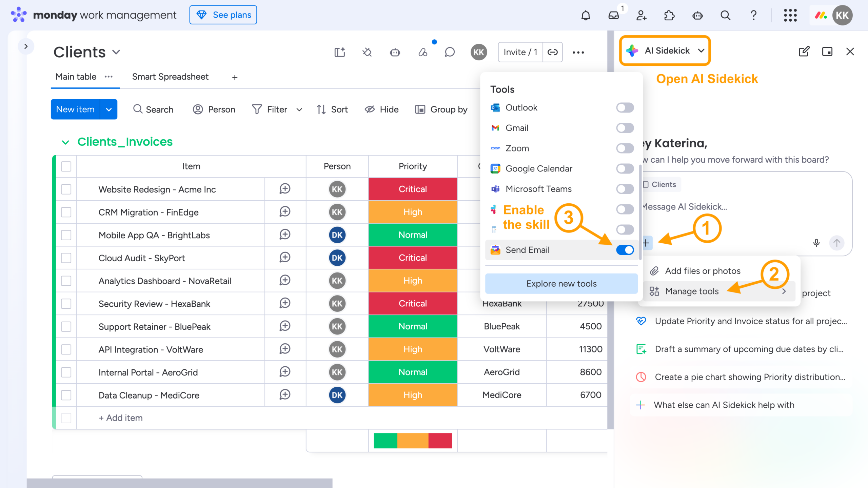Open the apps marketplace puzzle icon
Image resolution: width=868 pixels, height=488 pixels.
[669, 15]
